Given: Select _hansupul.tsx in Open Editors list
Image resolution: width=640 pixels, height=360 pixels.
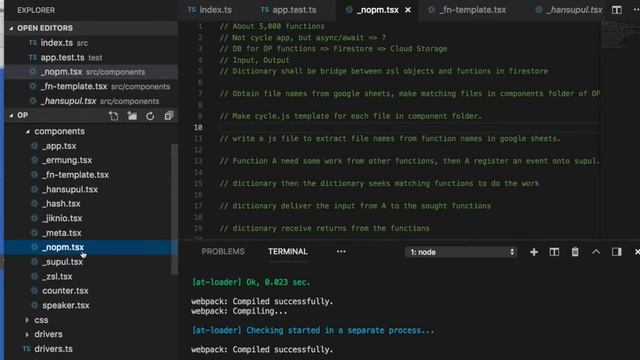Looking at the screenshot, I should [x=91, y=101].
